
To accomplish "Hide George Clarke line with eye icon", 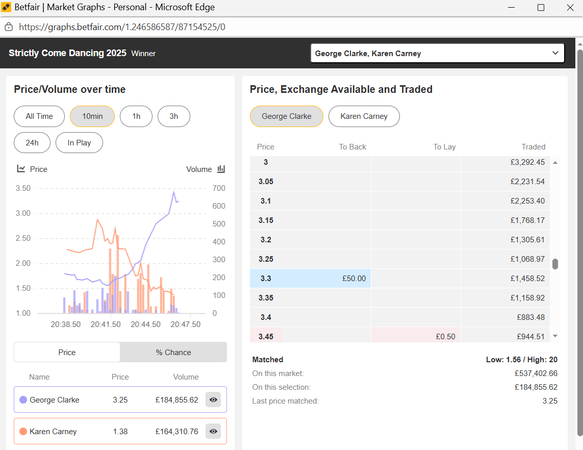I will (213, 399).
